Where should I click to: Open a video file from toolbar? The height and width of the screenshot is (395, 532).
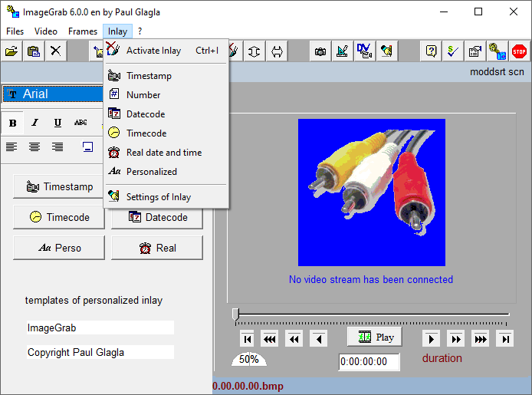pos(11,51)
